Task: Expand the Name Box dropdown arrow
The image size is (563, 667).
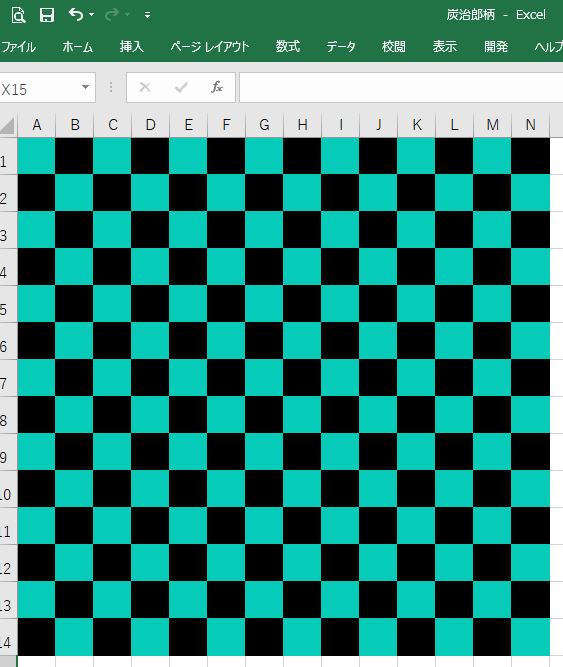Action: coord(85,87)
